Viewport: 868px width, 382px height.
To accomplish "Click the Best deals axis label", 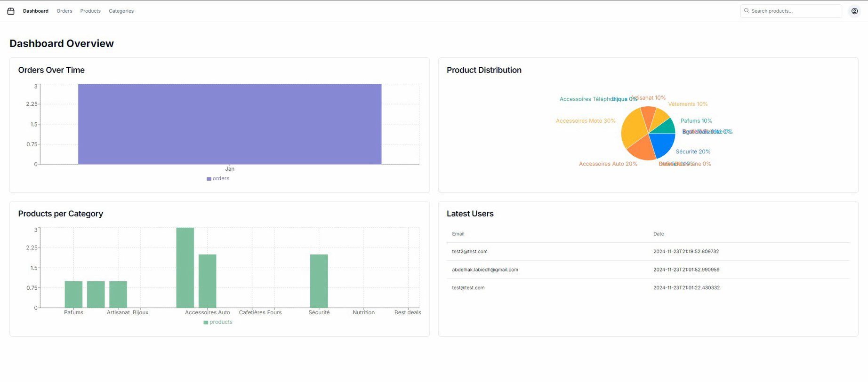I will 408,312.
